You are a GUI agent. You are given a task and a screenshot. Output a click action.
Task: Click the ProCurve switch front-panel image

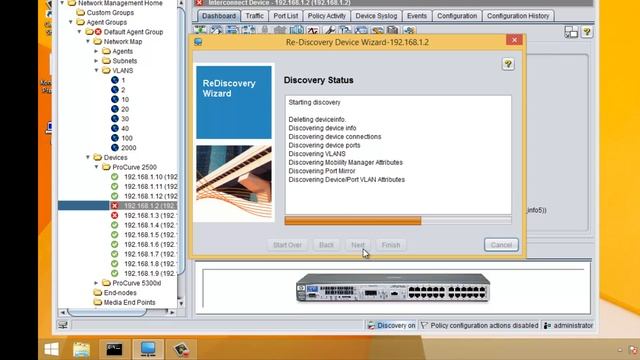(x=393, y=288)
